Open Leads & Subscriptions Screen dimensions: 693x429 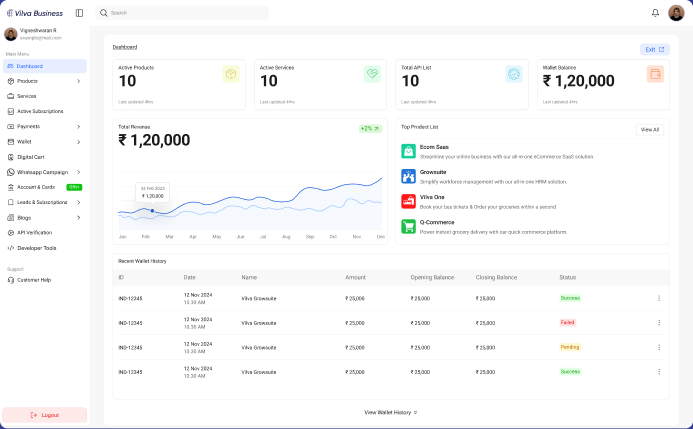[x=42, y=202]
